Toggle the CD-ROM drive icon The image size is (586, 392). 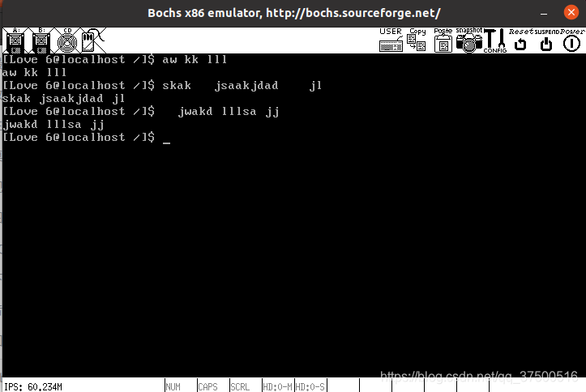click(x=67, y=40)
